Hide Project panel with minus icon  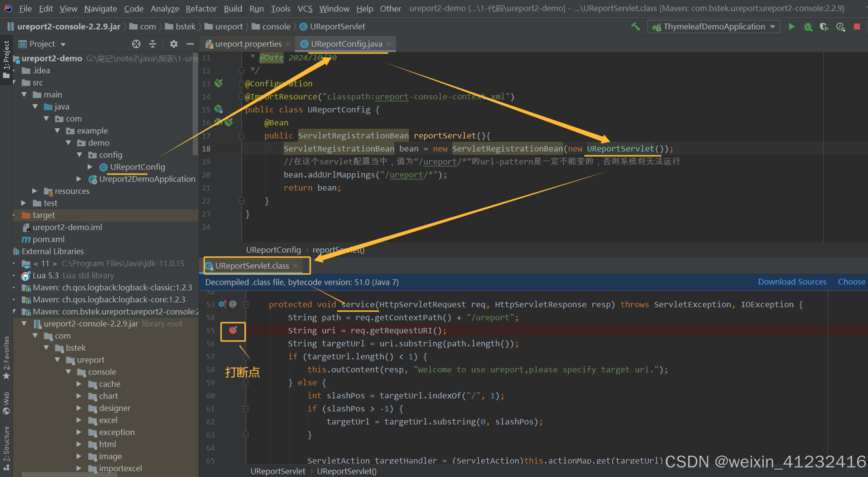click(190, 44)
